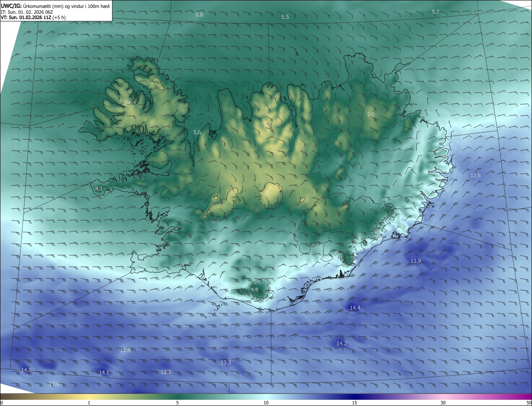This screenshot has width=532, height=406.
Task: Click the 14.2 value label on the map
Action: point(342,344)
